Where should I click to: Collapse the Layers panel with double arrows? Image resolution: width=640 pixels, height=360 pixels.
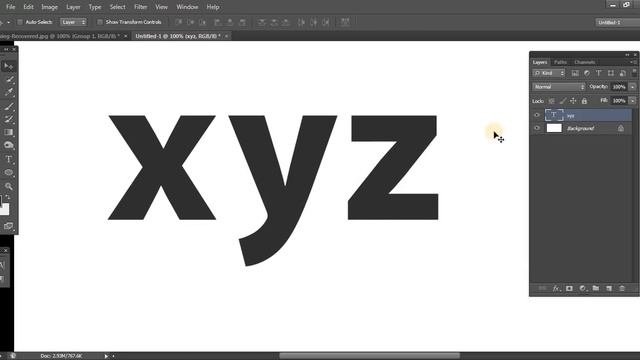coord(627,55)
